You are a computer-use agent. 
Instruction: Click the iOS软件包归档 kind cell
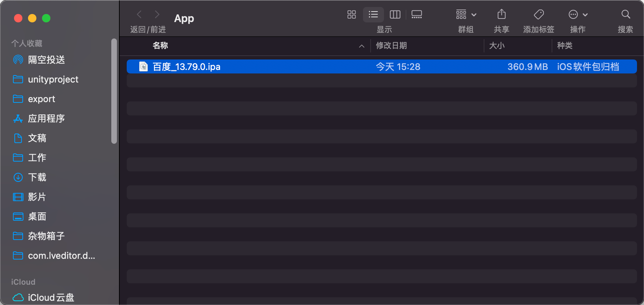click(588, 66)
